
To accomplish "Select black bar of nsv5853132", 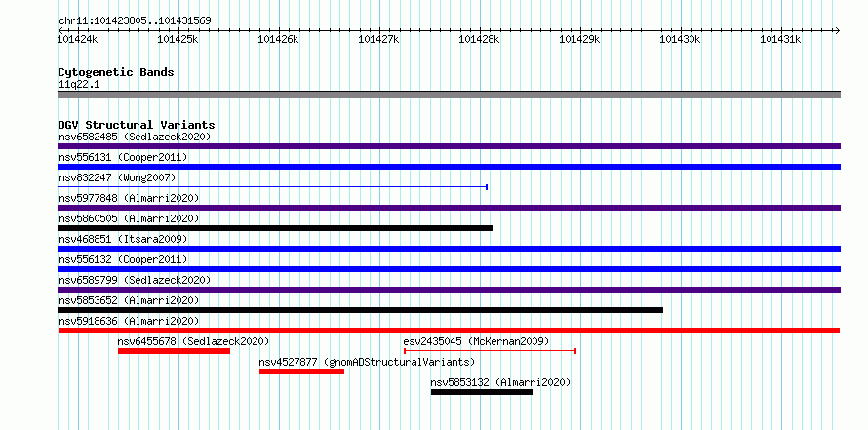I will coord(482,392).
